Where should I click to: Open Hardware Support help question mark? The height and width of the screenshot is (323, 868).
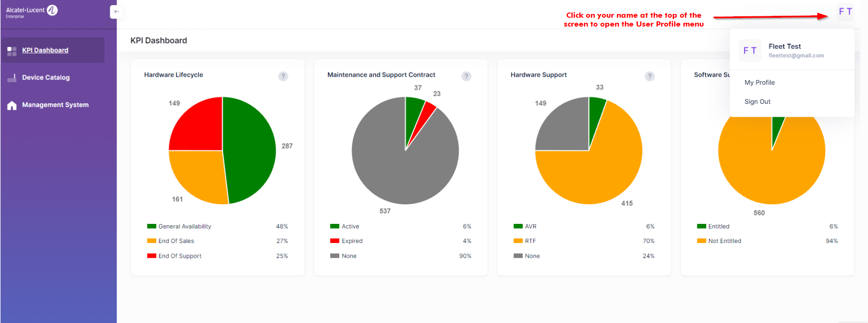pyautogui.click(x=649, y=76)
